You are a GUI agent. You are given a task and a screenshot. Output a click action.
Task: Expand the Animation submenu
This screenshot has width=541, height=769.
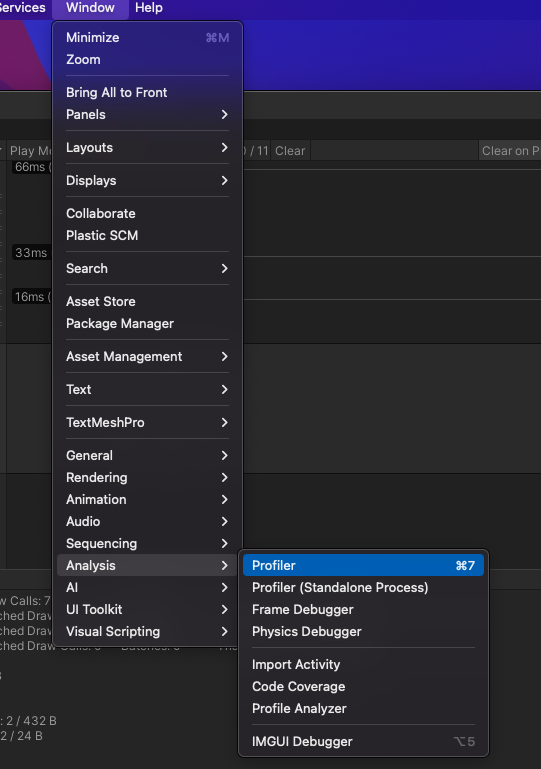[147, 499]
